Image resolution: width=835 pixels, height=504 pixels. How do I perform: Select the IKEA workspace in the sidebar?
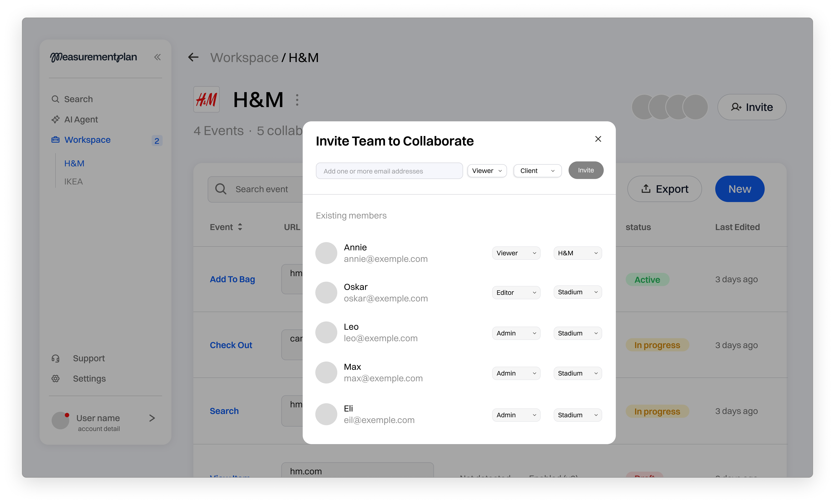(x=73, y=182)
